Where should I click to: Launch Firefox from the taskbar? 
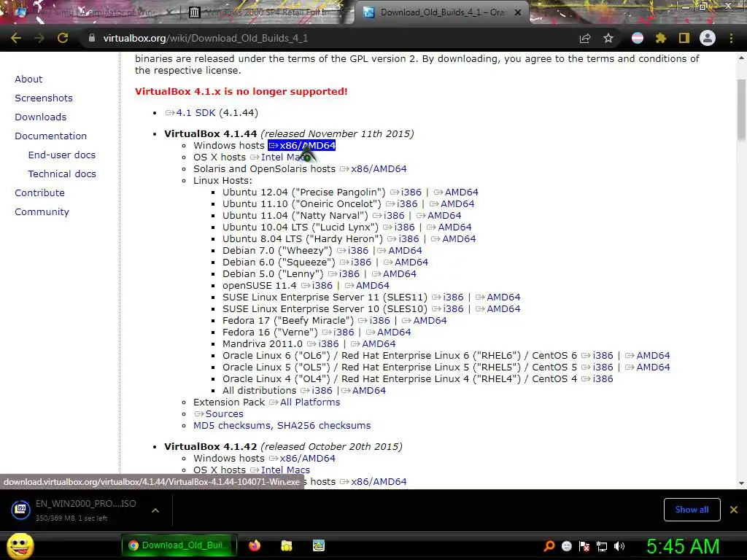coord(255,545)
